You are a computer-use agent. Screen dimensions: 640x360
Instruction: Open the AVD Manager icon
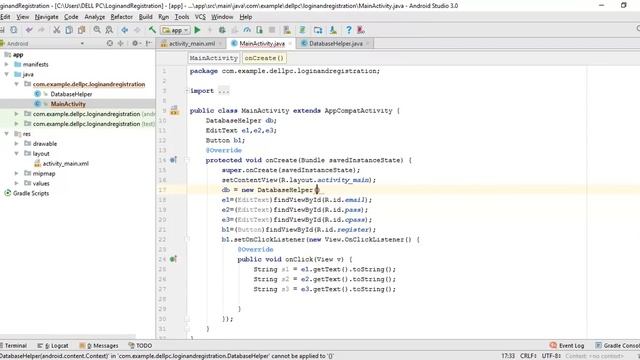tap(287, 30)
